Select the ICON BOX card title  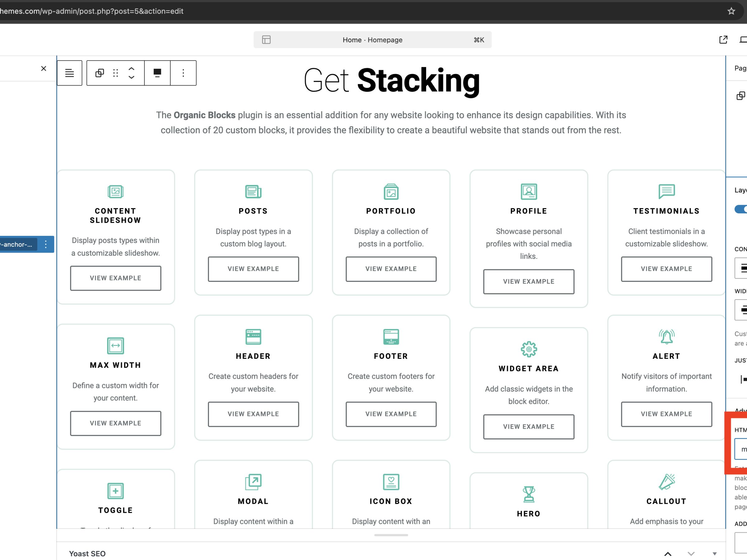pyautogui.click(x=391, y=501)
